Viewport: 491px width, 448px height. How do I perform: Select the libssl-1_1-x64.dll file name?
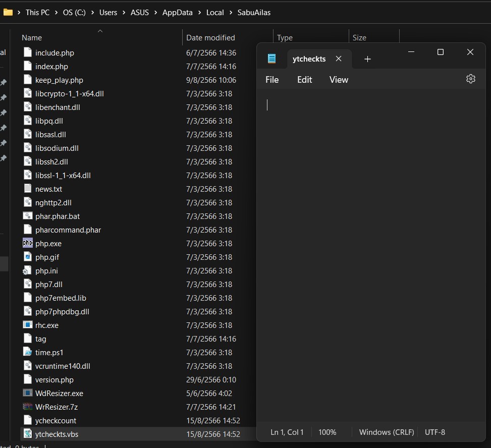point(63,176)
